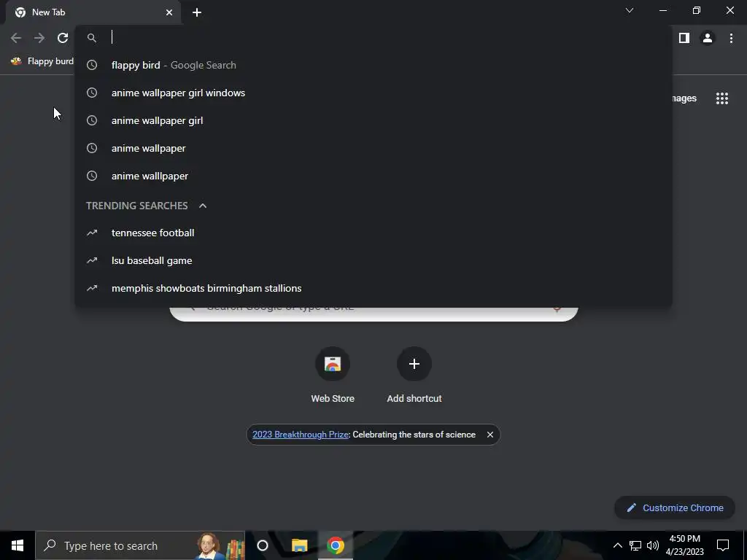The width and height of the screenshot is (747, 560).
Task: Click the Customize Chrome button
Action: pos(674,508)
